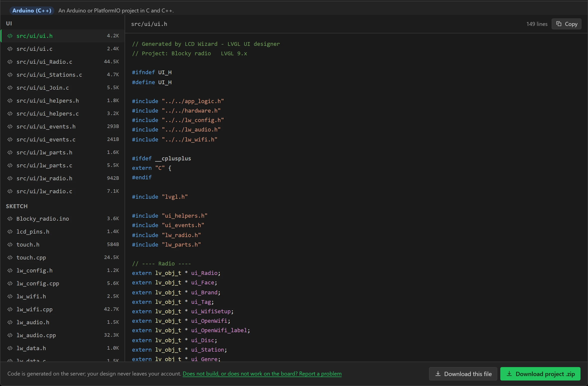This screenshot has width=588, height=386.
Task: Click the code icon beside lw_config.h
Action: click(10, 270)
